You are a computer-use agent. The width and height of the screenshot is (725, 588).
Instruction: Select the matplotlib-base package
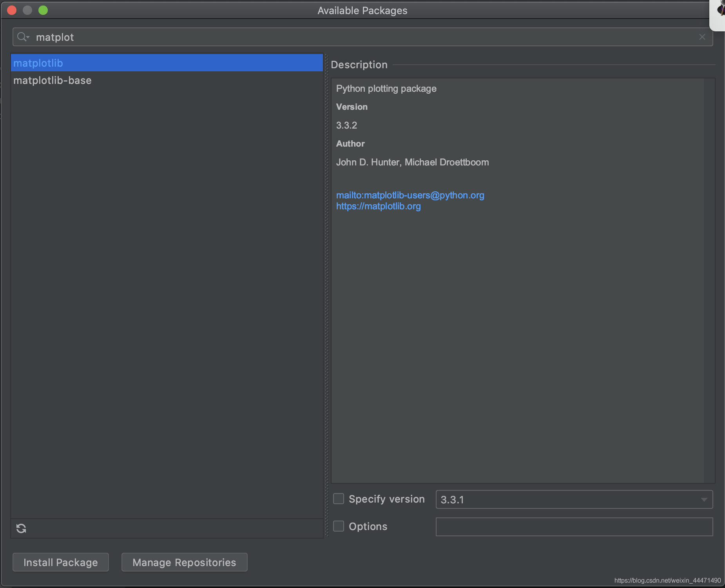[x=167, y=80]
